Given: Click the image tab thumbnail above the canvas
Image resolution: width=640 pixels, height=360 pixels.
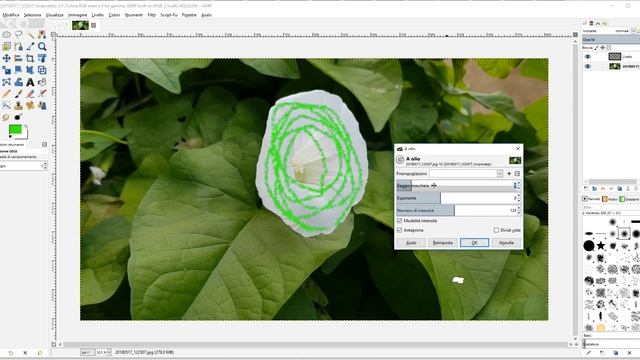Looking at the screenshot, I should 80,25.
